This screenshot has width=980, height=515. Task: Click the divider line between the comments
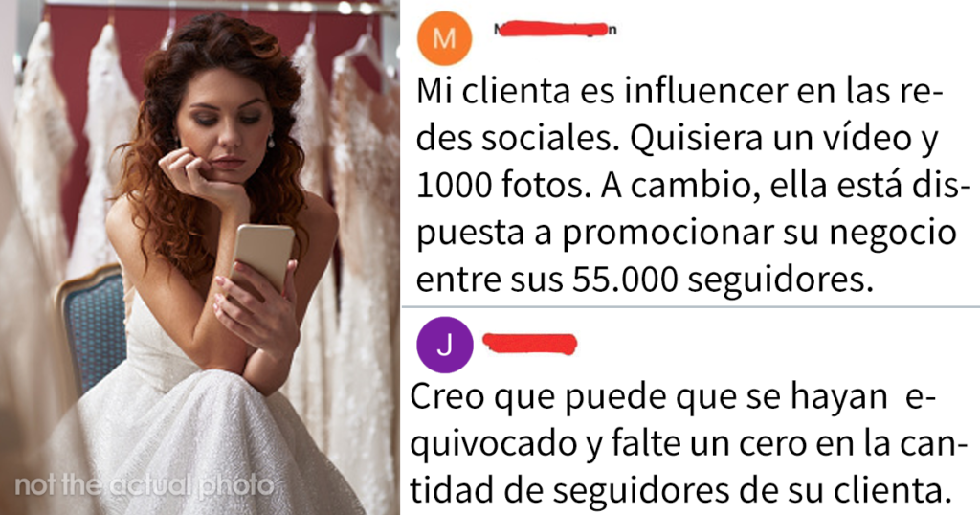point(690,307)
